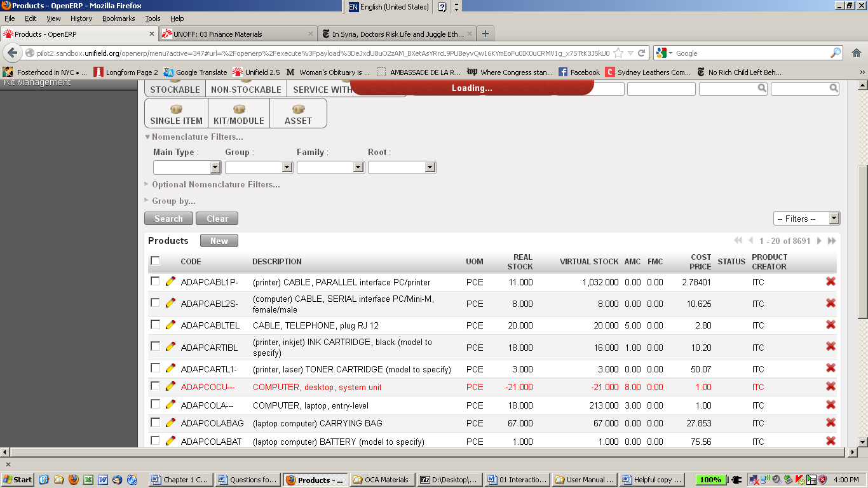Click the Search button

pyautogui.click(x=168, y=219)
